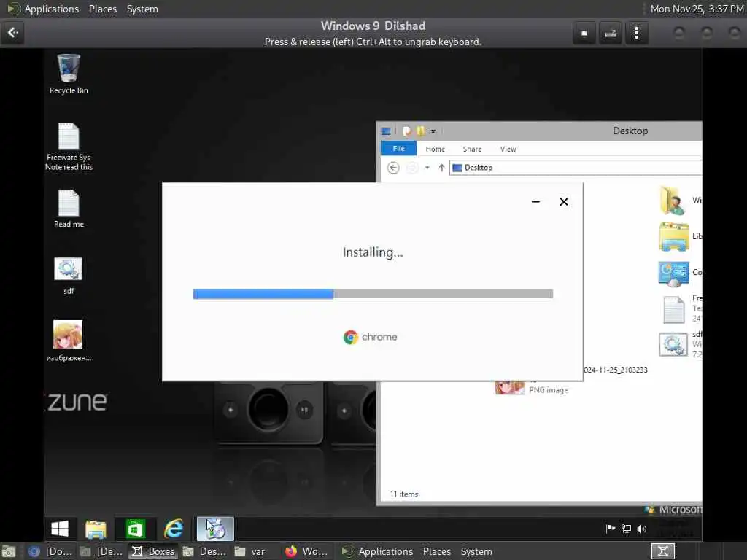Open the Boxes three-dot menu
Viewport: 747px width, 560px height.
point(636,33)
